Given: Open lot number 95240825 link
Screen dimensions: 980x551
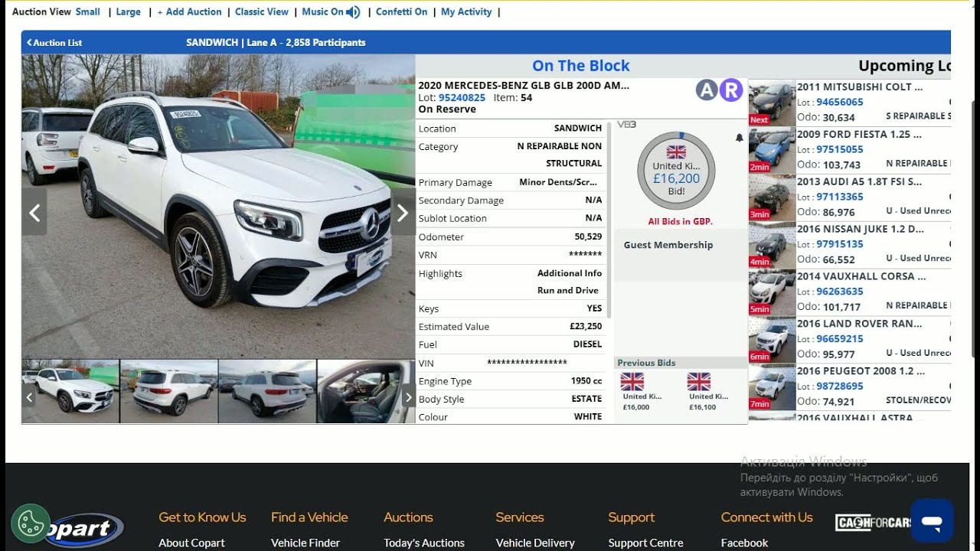Looking at the screenshot, I should (462, 98).
